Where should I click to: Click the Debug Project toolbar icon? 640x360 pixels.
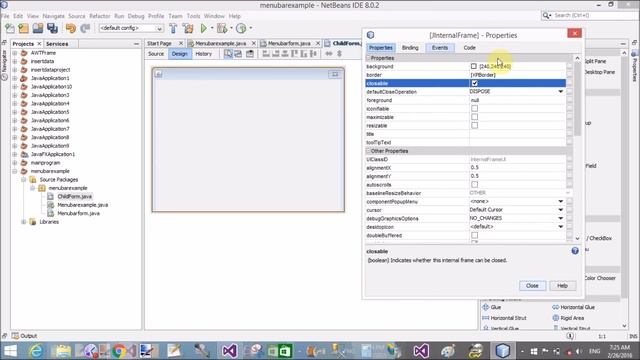(x=222, y=28)
